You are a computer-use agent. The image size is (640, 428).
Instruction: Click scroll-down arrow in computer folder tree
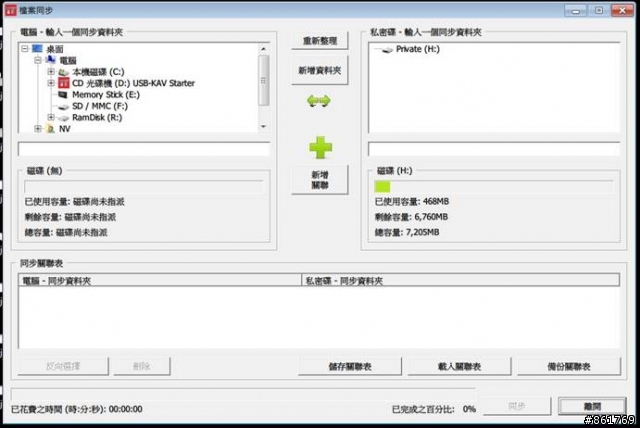point(263,126)
